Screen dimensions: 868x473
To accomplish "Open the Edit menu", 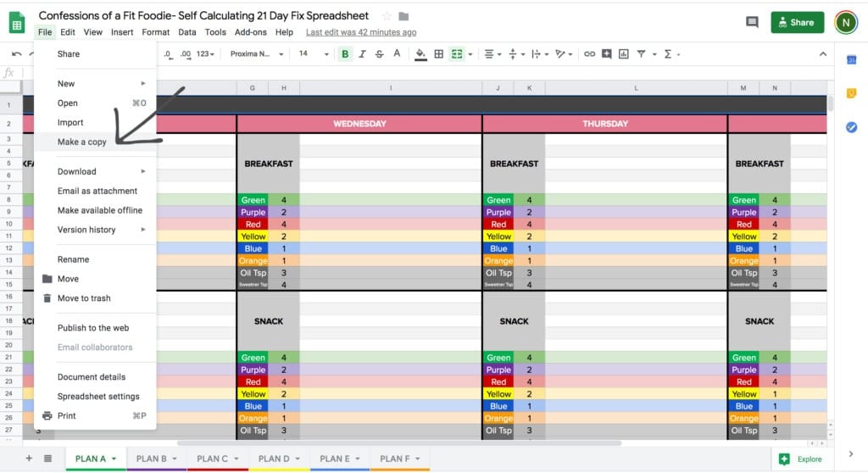I will tap(68, 32).
